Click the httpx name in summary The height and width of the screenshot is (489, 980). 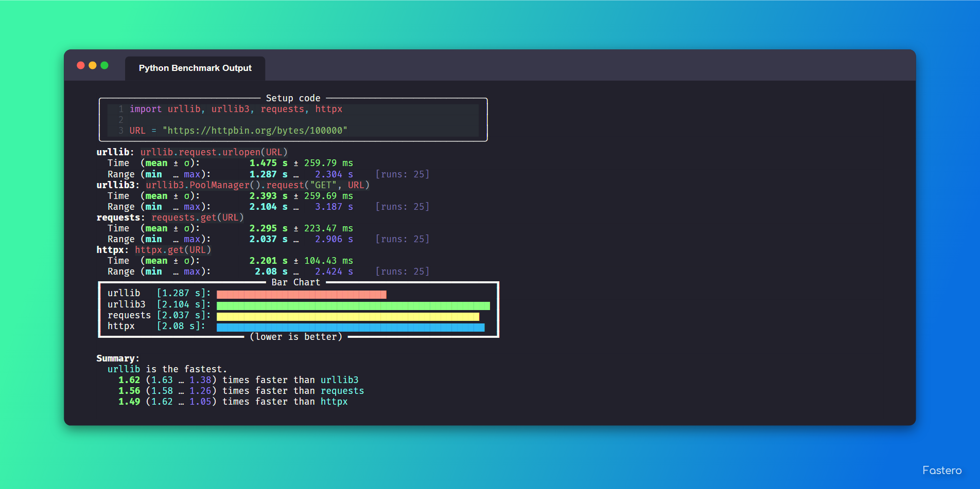click(x=334, y=402)
